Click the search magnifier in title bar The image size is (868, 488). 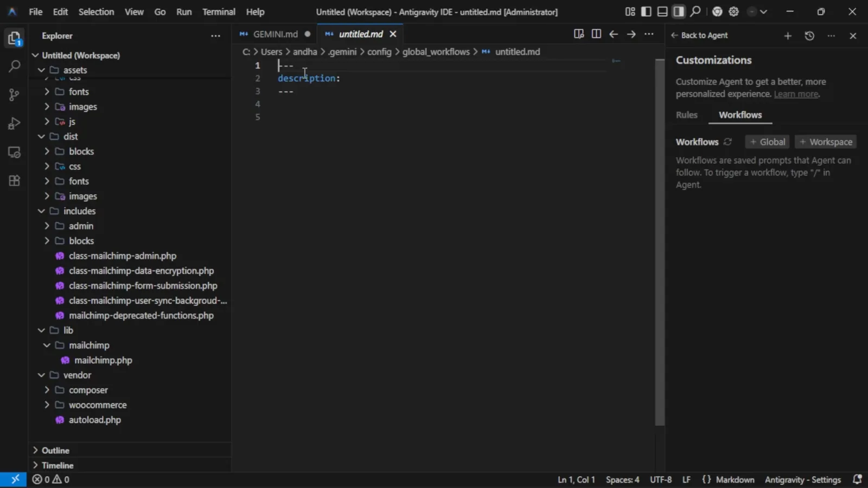pos(695,11)
